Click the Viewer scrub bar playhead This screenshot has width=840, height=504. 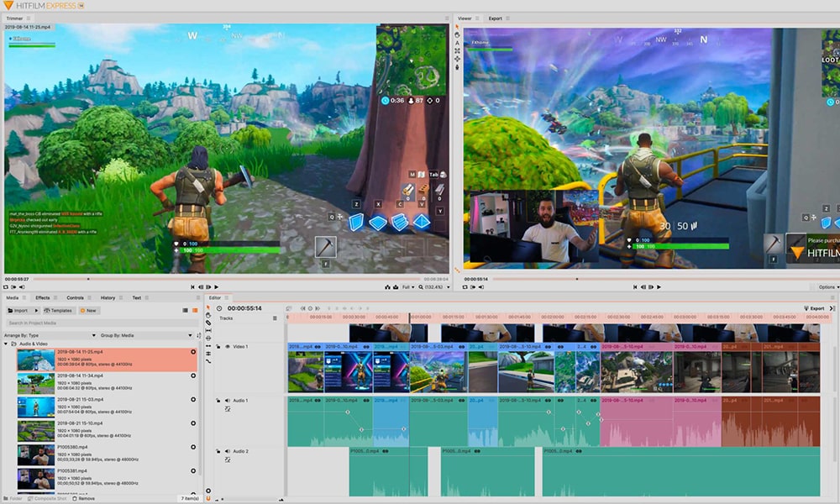pyautogui.click(x=577, y=279)
